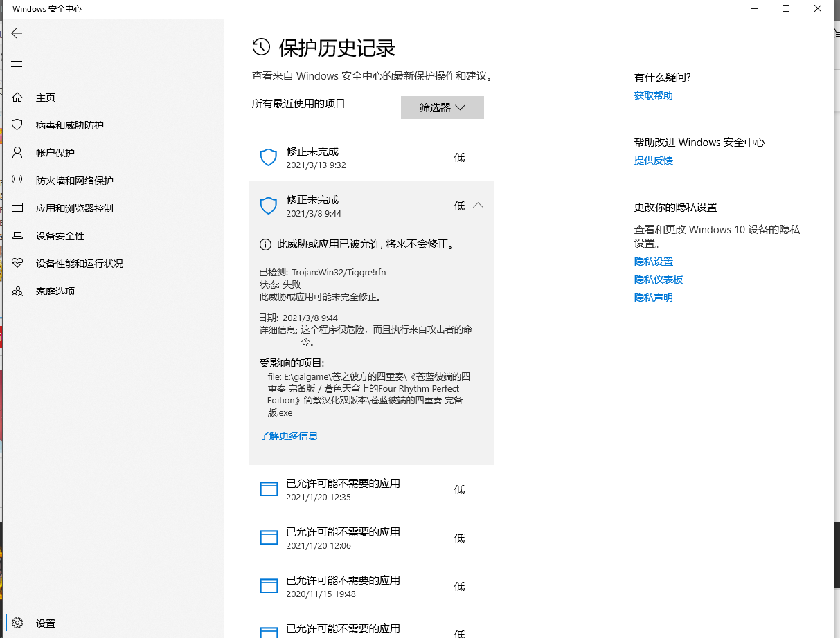The height and width of the screenshot is (638, 840).
Task: Toggle the navigation pane with hamburger menu
Action: (17, 64)
